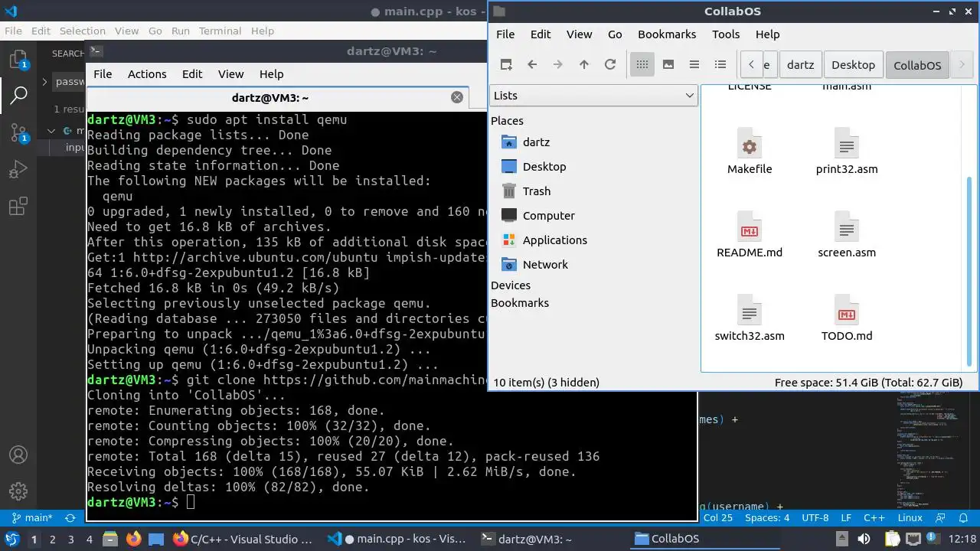Open terminal window's Help menu
The image size is (980, 551).
click(x=271, y=74)
